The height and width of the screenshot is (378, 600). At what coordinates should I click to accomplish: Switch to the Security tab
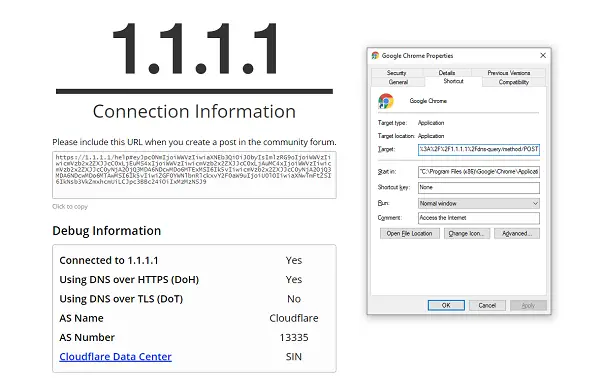click(396, 73)
